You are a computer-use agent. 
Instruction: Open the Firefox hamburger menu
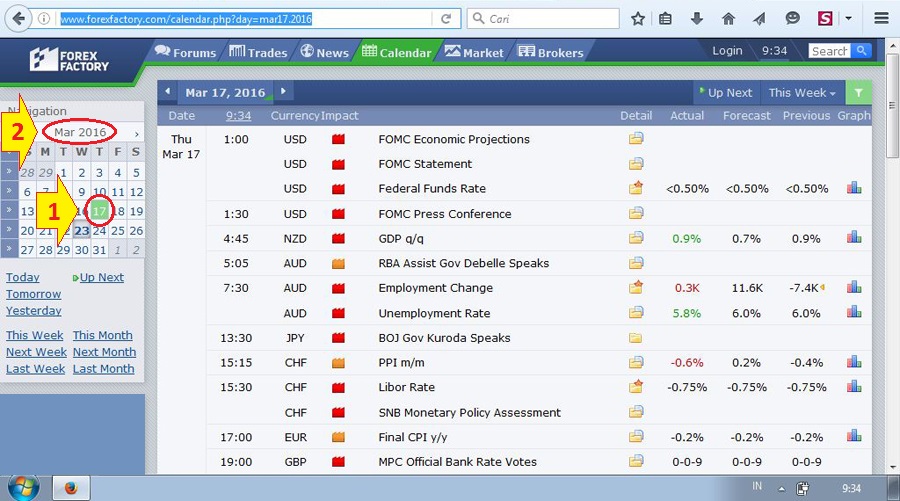pyautogui.click(x=882, y=18)
